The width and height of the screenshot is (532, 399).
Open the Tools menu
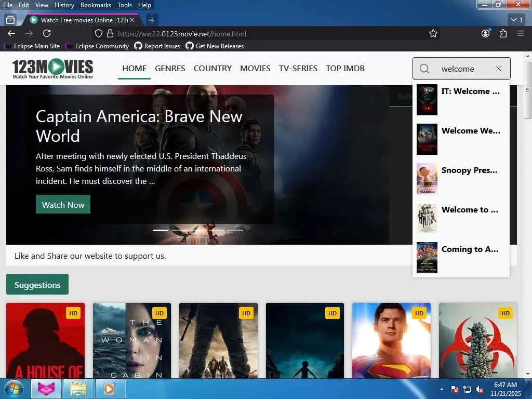[124, 5]
